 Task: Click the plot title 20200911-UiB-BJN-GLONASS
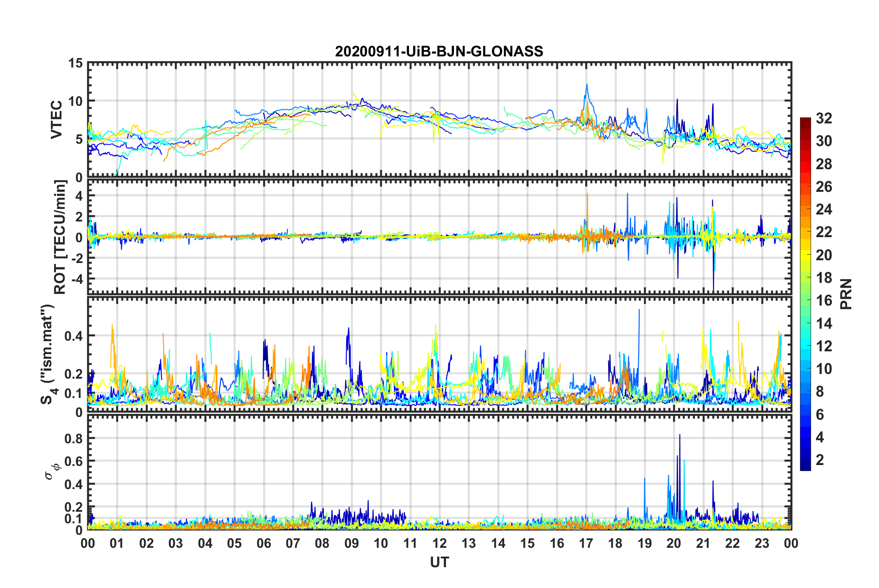[x=439, y=51]
